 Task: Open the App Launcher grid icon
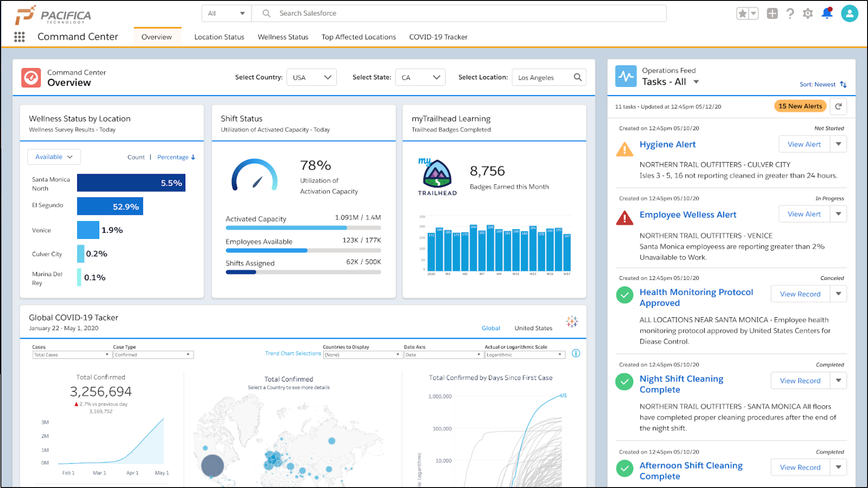(19, 37)
